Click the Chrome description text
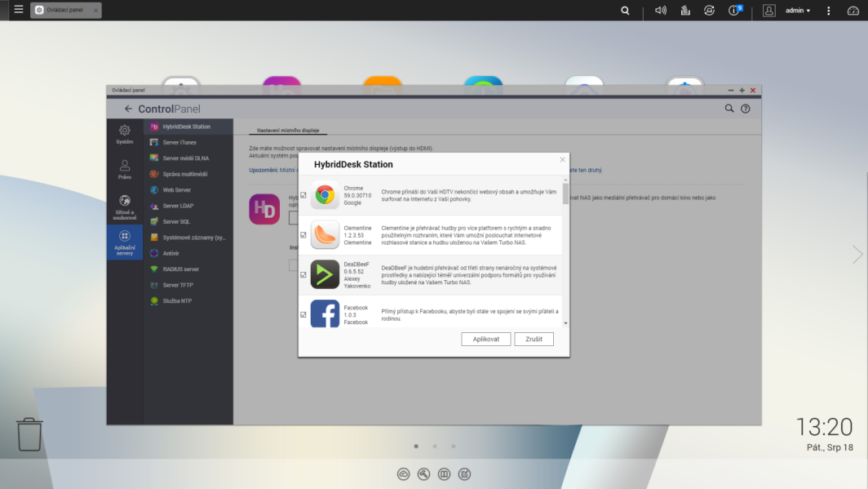Viewport: 868px width, 489px height. (469, 195)
